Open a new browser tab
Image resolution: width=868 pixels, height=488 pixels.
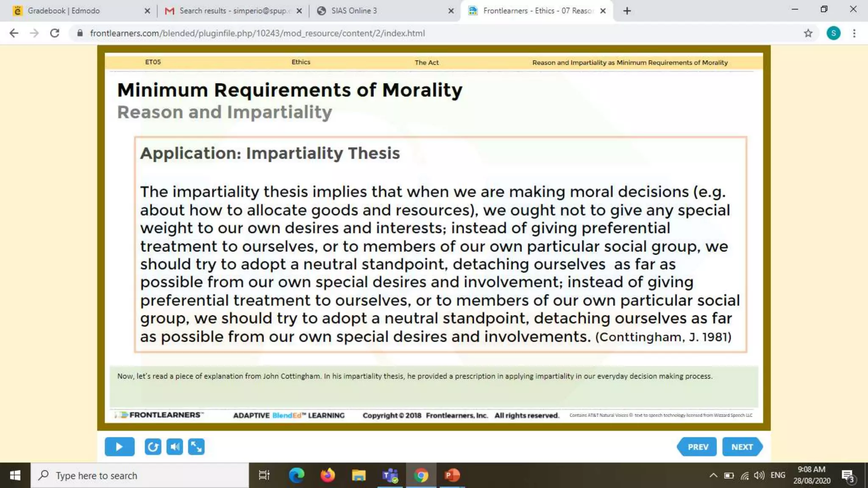627,11
